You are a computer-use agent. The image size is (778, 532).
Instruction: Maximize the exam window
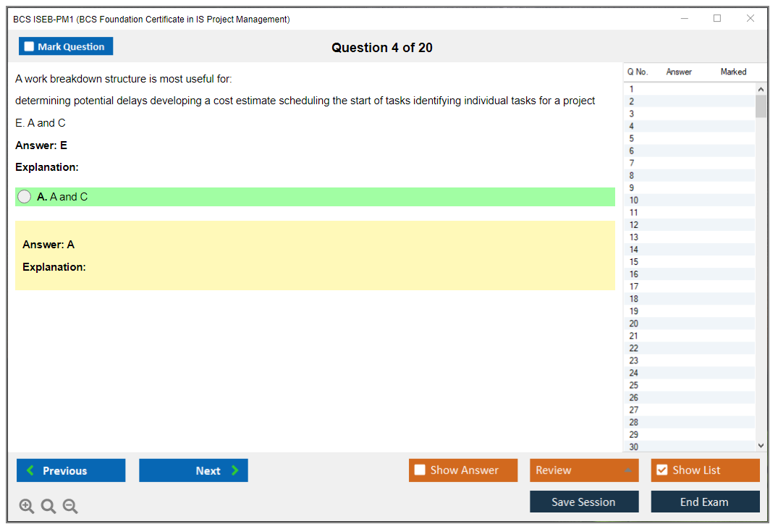click(717, 19)
